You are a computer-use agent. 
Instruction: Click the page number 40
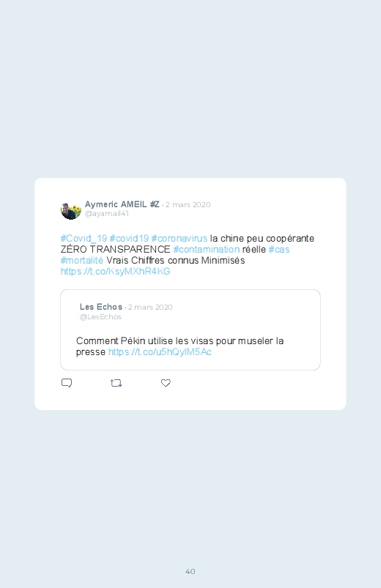(190, 571)
